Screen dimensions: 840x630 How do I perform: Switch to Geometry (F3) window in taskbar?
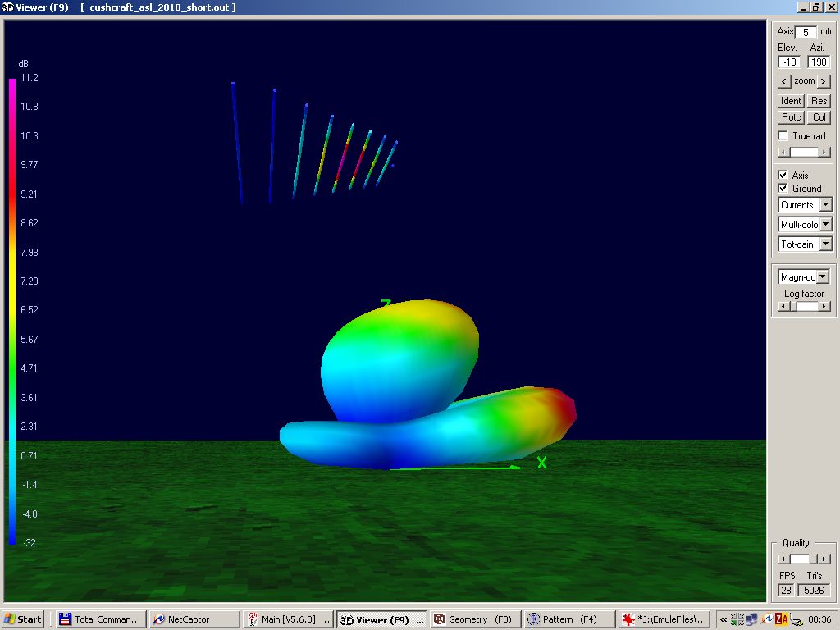[x=474, y=619]
